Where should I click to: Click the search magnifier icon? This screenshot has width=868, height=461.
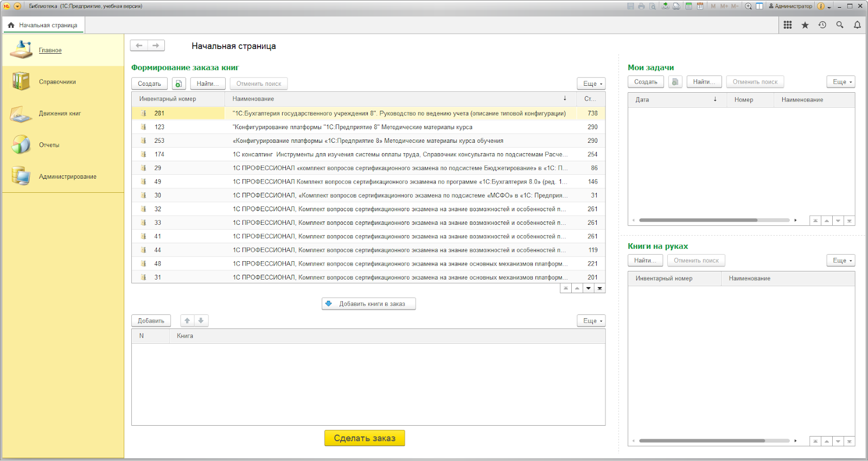pos(840,25)
